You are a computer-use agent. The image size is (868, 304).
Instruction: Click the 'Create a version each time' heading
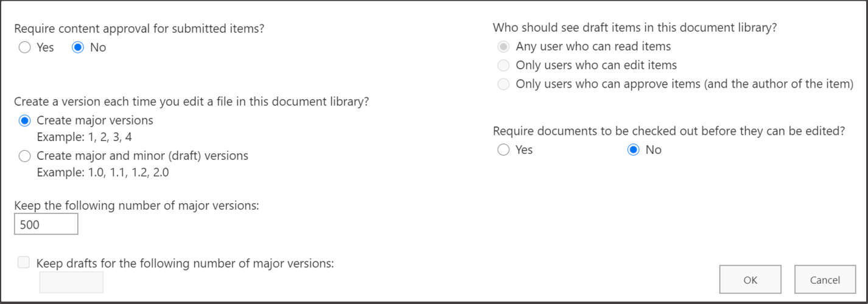[192, 102]
